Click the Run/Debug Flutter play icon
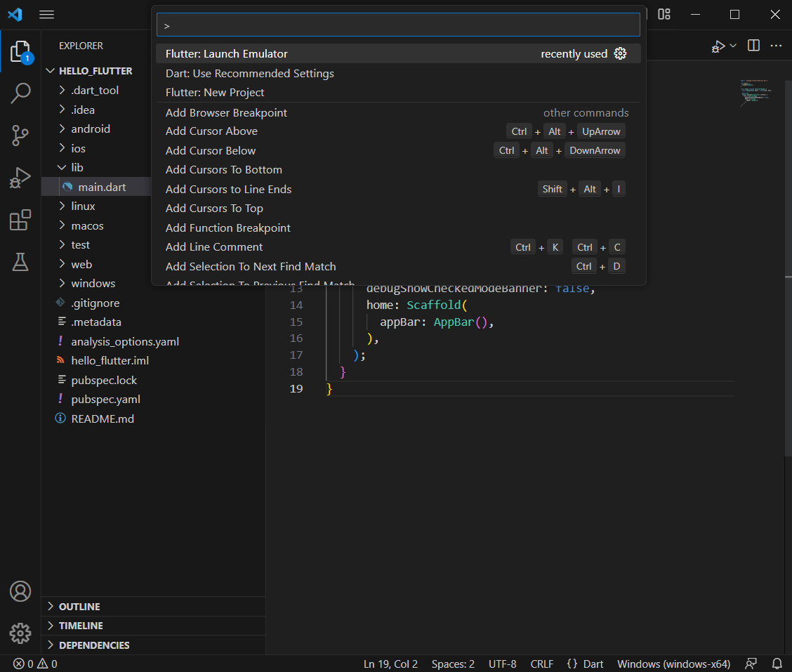Image resolution: width=792 pixels, height=672 pixels. tap(718, 46)
